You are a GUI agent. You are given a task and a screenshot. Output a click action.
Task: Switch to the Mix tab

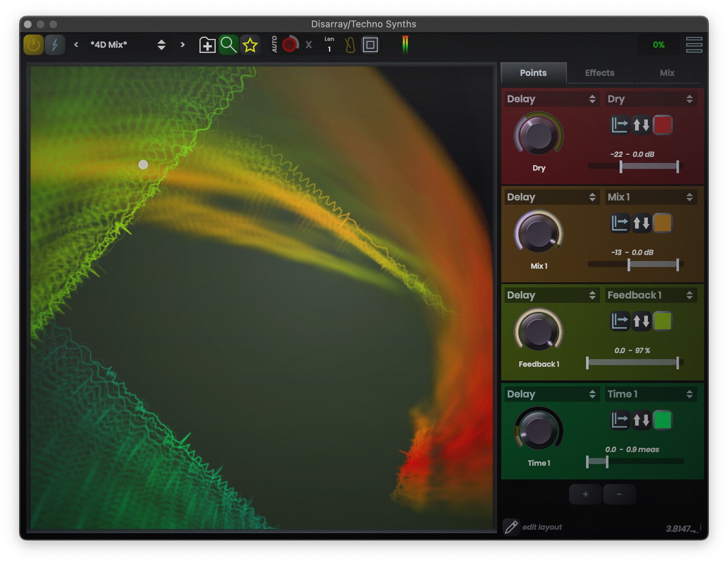pyautogui.click(x=666, y=73)
